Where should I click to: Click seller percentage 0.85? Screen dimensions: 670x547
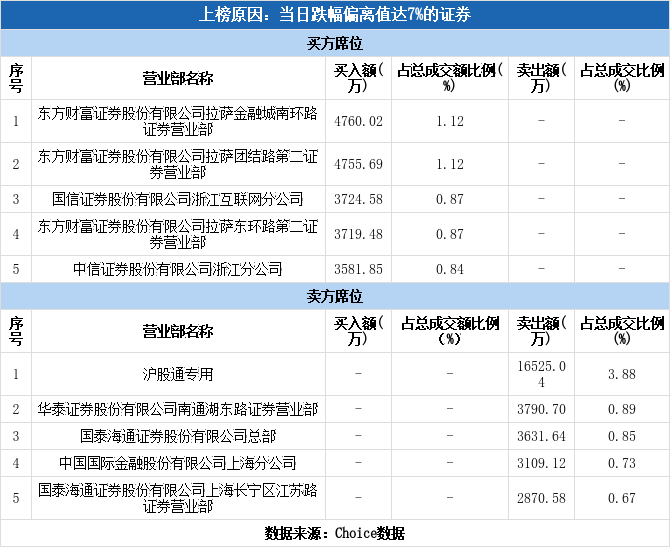pos(622,436)
